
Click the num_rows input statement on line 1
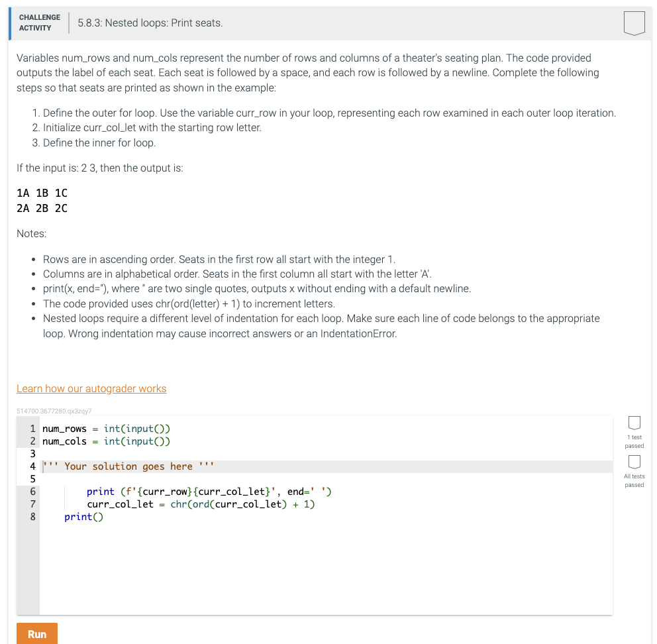106,429
